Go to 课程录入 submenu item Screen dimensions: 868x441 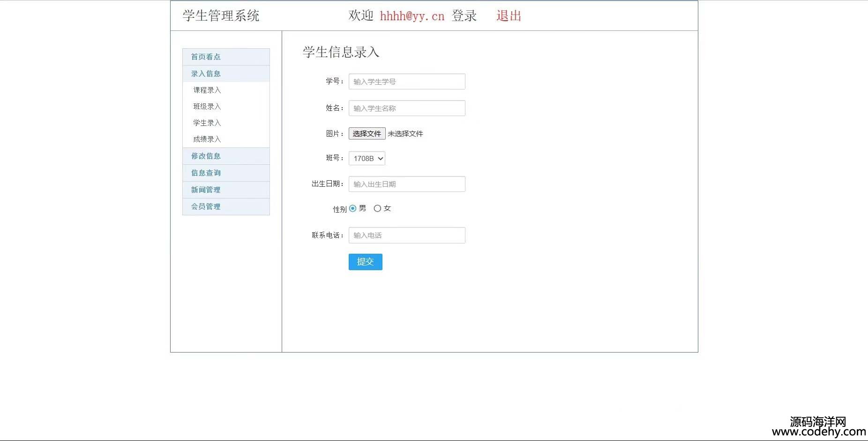tap(207, 90)
